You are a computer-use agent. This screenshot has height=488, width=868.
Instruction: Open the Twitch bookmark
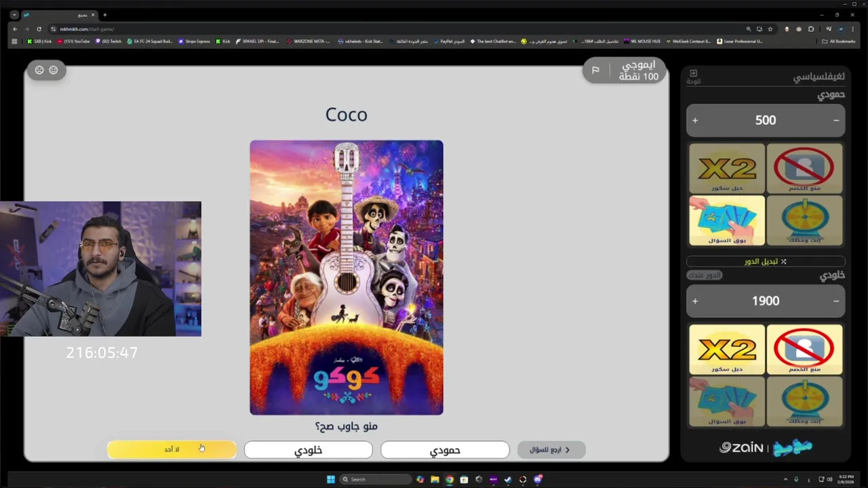pos(108,41)
